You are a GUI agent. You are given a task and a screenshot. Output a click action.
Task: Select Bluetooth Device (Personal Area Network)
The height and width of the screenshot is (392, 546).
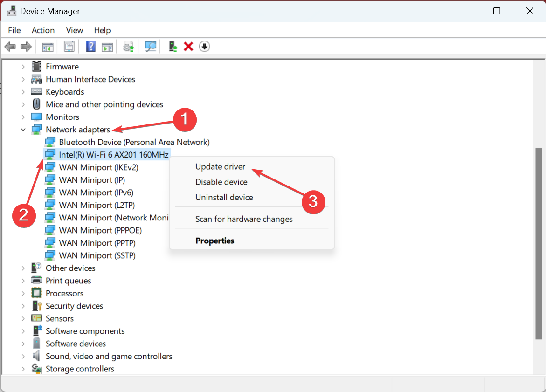tap(134, 142)
